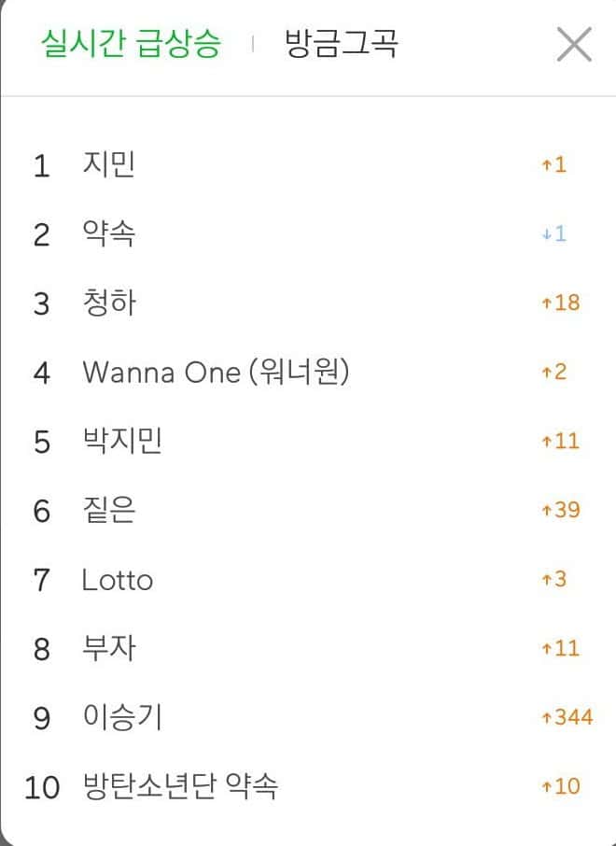Click the search term 짙은
The image size is (616, 846).
click(x=109, y=510)
